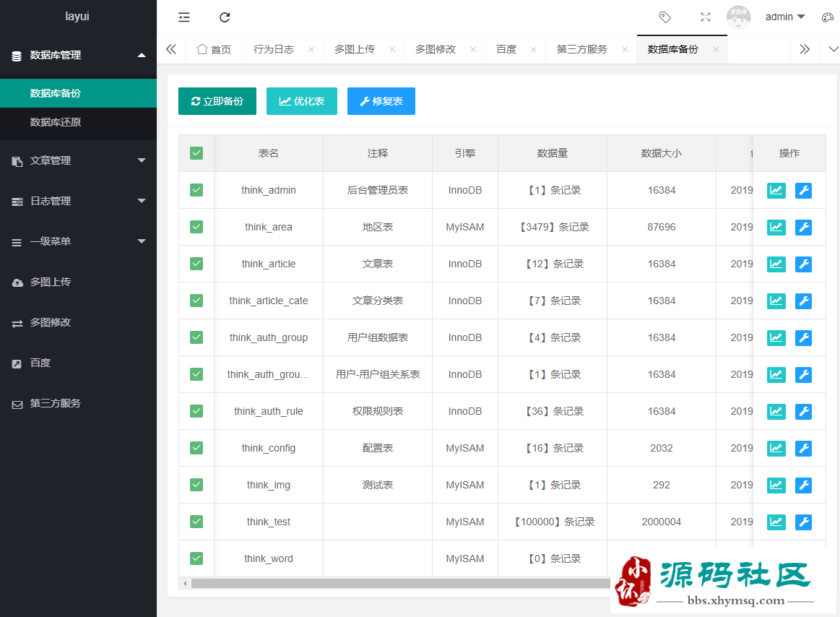Toggle the sidebar collapse icon
The image size is (840, 617).
coord(184,17)
